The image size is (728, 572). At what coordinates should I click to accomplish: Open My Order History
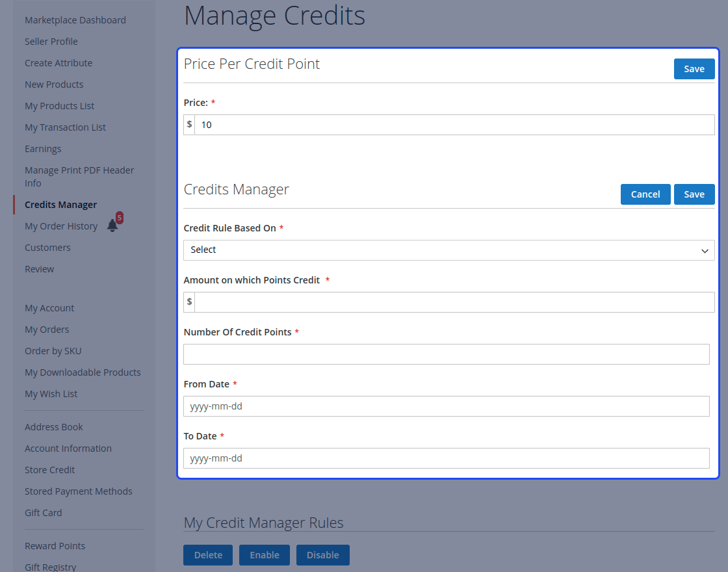pyautogui.click(x=61, y=226)
